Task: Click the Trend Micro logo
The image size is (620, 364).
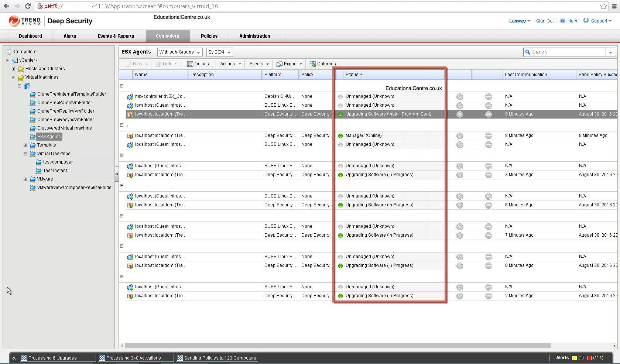Action: [25, 21]
